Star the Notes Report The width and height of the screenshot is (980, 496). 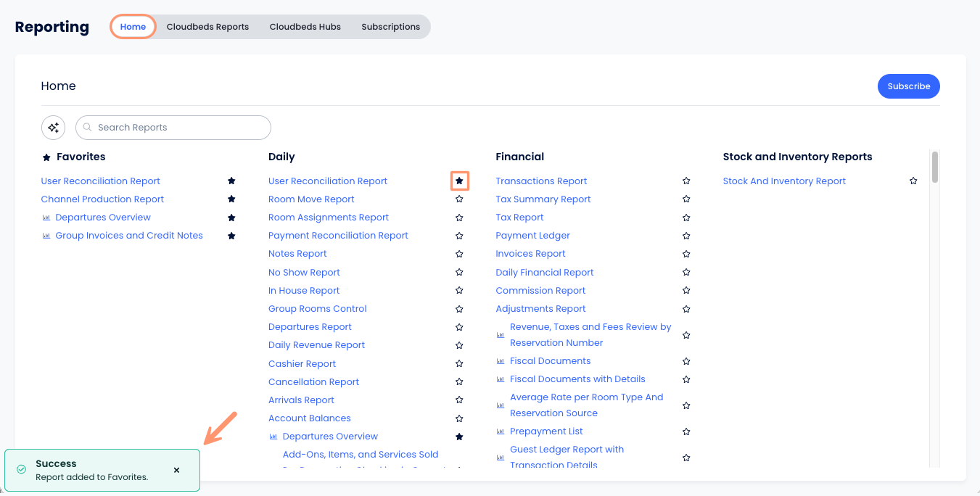459,254
